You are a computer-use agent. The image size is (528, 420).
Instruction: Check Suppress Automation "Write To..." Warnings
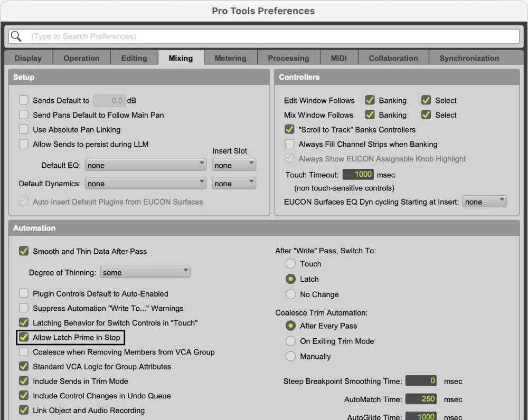[x=24, y=308]
